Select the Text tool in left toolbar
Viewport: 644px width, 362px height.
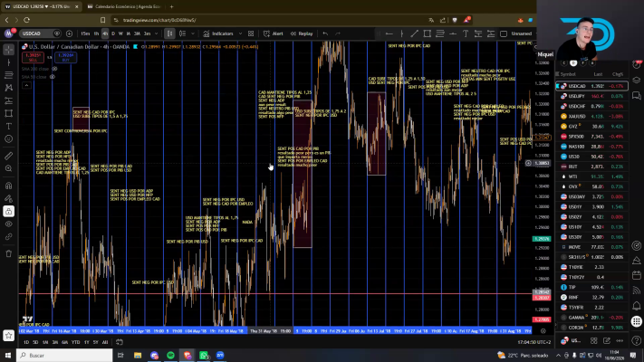point(9,126)
